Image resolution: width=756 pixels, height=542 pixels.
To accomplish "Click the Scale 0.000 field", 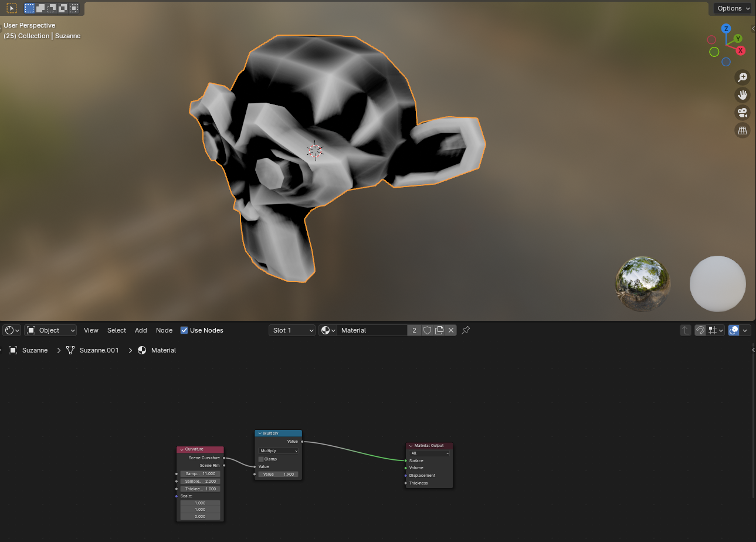I will (200, 516).
